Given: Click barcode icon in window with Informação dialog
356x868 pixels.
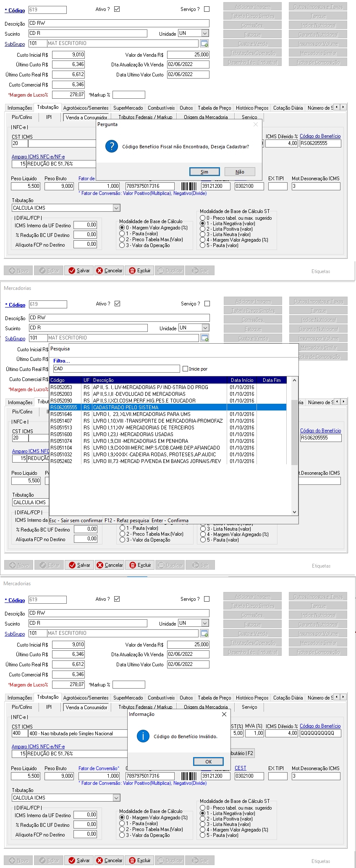Looking at the screenshot, I should pos(189,776).
